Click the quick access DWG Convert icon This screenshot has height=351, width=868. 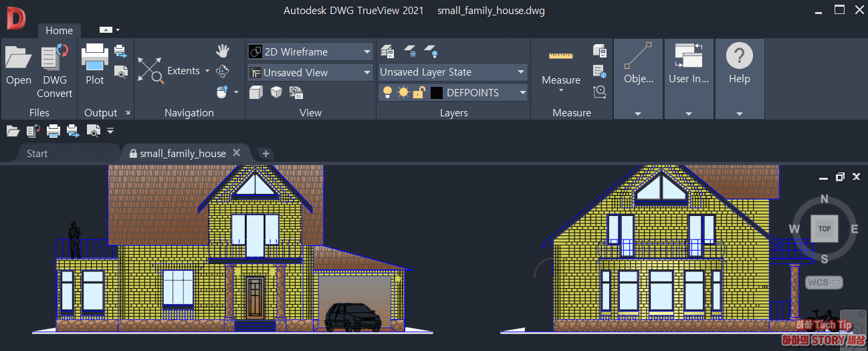tap(32, 130)
